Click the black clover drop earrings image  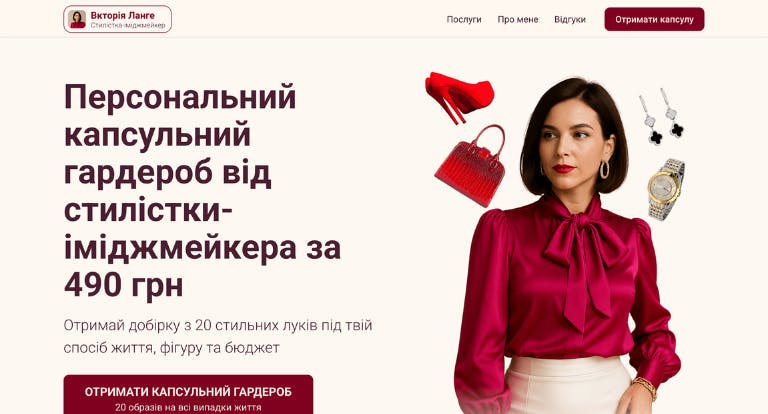click(x=662, y=116)
